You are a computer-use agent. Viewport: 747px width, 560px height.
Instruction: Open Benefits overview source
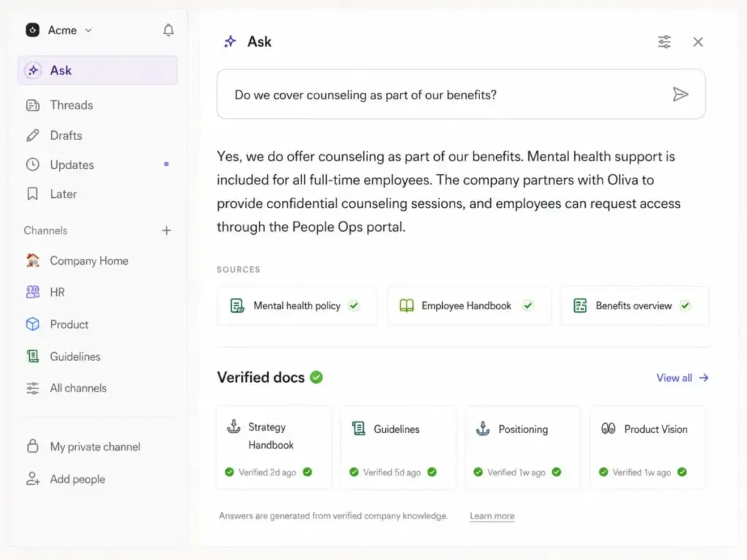[x=635, y=306]
